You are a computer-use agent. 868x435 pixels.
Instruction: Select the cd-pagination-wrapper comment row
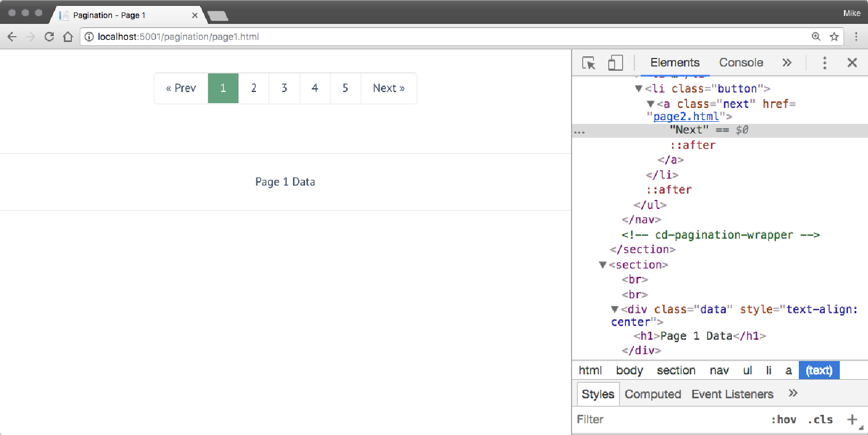[721, 235]
